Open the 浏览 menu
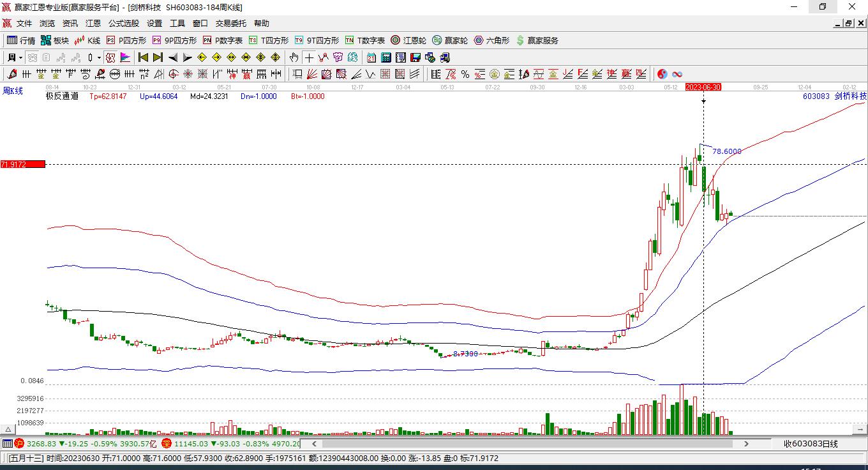The height and width of the screenshot is (470, 868). click(x=47, y=24)
